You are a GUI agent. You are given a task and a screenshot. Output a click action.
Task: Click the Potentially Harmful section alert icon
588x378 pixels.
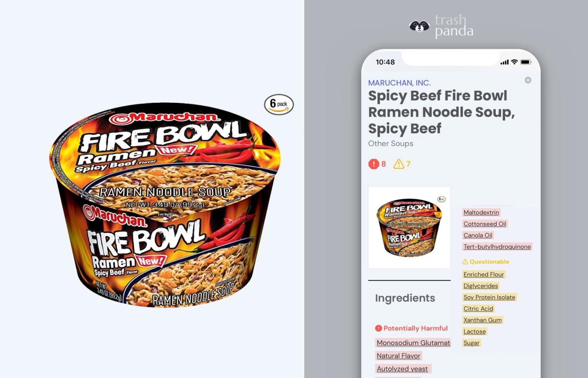[x=379, y=328]
